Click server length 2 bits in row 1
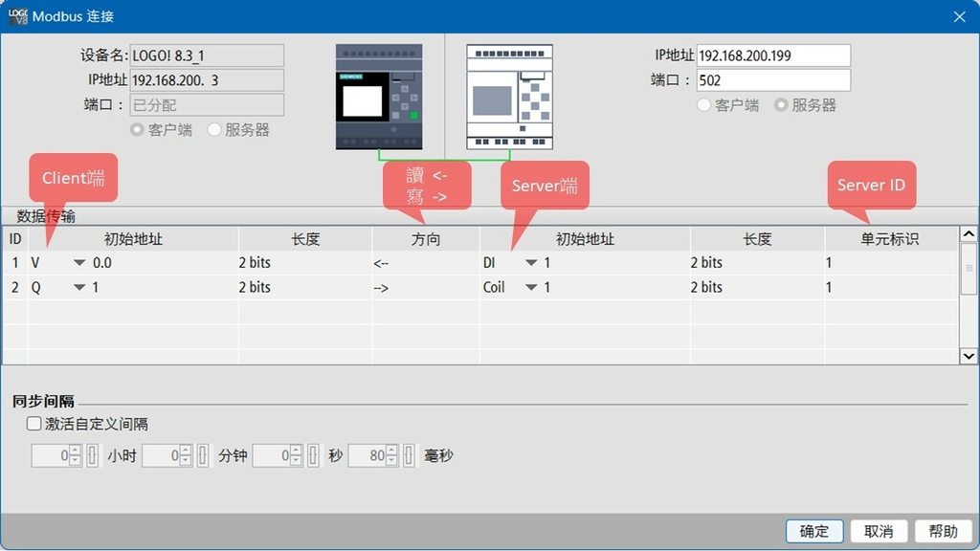Screen dimensions: 980x551 [757, 263]
